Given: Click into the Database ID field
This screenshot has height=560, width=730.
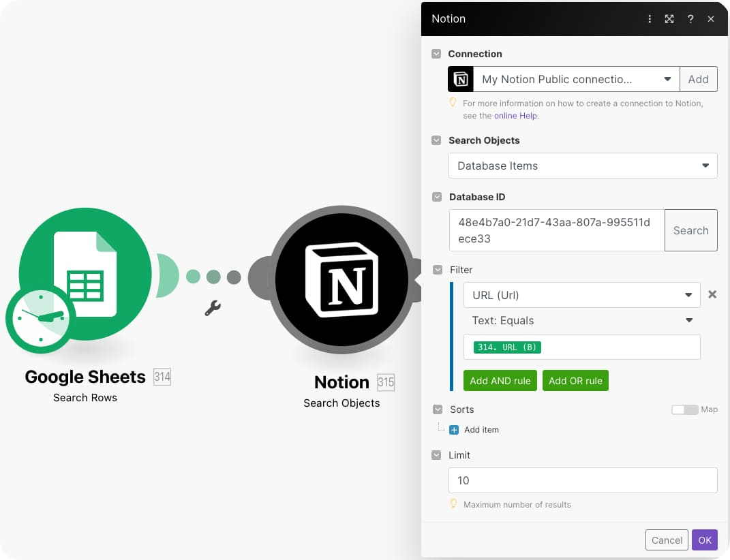Looking at the screenshot, I should point(557,230).
